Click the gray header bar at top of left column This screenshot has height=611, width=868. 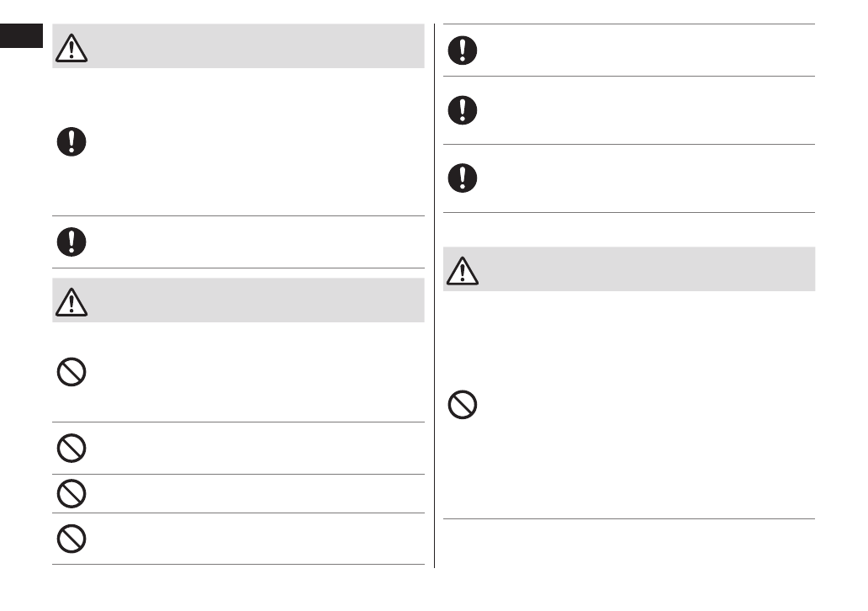(x=252, y=45)
